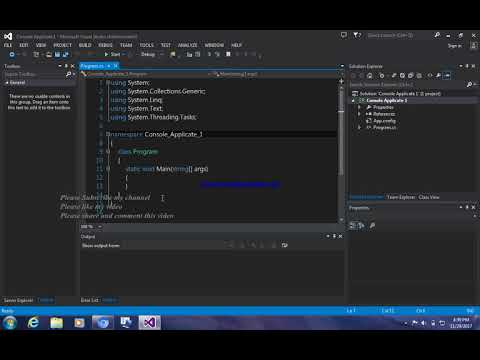Viewport: 480px width, 360px height.
Task: Open the Debug configuration dropdown
Action: point(152,54)
